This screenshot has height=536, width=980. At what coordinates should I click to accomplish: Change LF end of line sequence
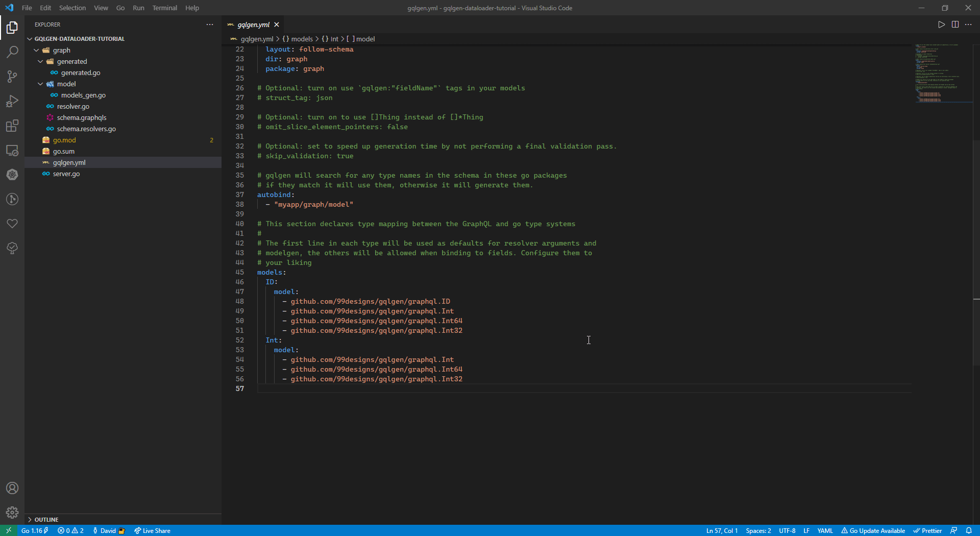pyautogui.click(x=806, y=530)
